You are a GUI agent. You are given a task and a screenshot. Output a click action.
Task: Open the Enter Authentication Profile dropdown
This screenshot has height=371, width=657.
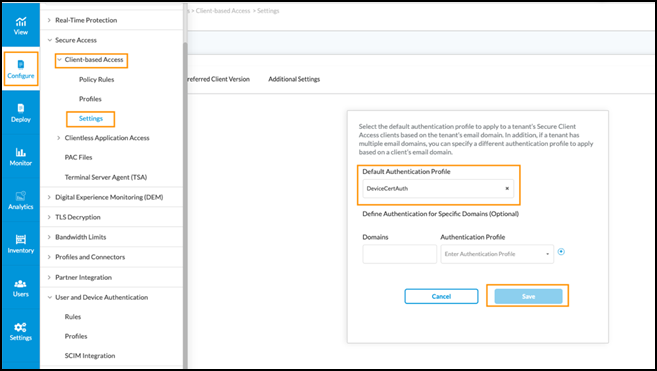497,254
